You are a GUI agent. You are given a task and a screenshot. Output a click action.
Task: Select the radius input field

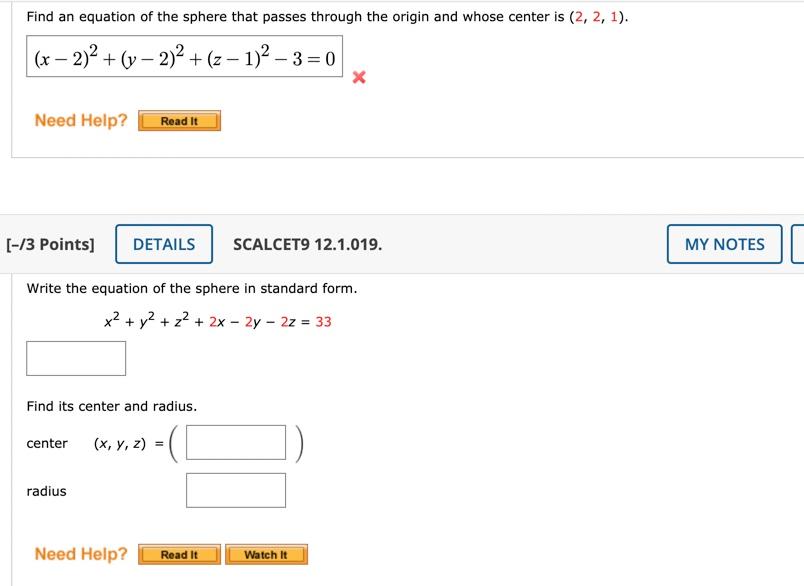pyautogui.click(x=235, y=490)
